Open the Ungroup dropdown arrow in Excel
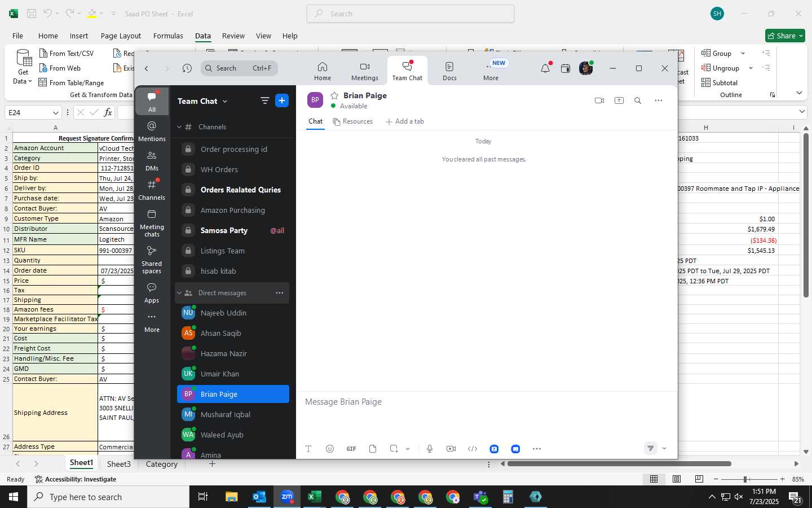This screenshot has width=812, height=508. [751, 68]
